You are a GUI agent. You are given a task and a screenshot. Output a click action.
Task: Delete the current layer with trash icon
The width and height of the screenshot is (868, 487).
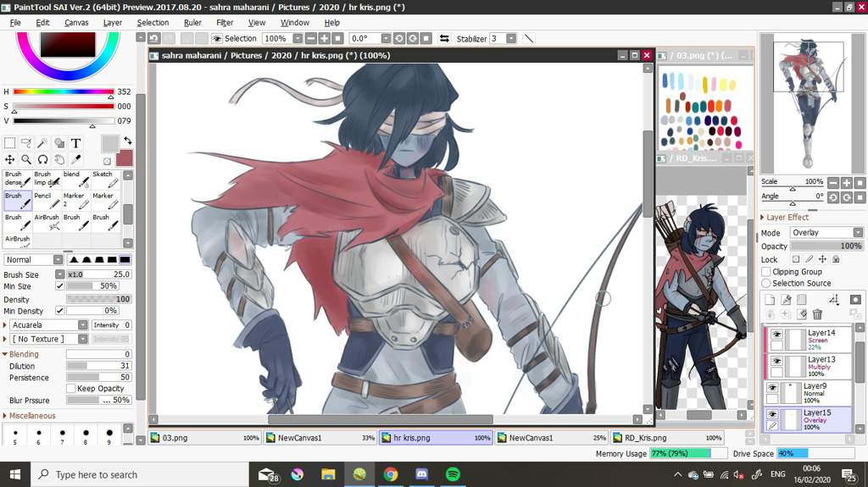click(817, 313)
